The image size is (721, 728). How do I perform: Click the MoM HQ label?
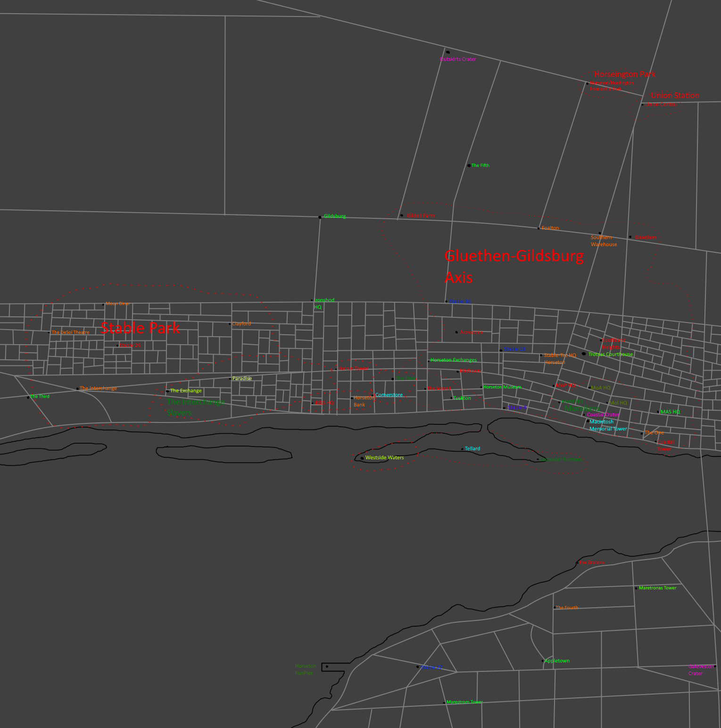572,402
